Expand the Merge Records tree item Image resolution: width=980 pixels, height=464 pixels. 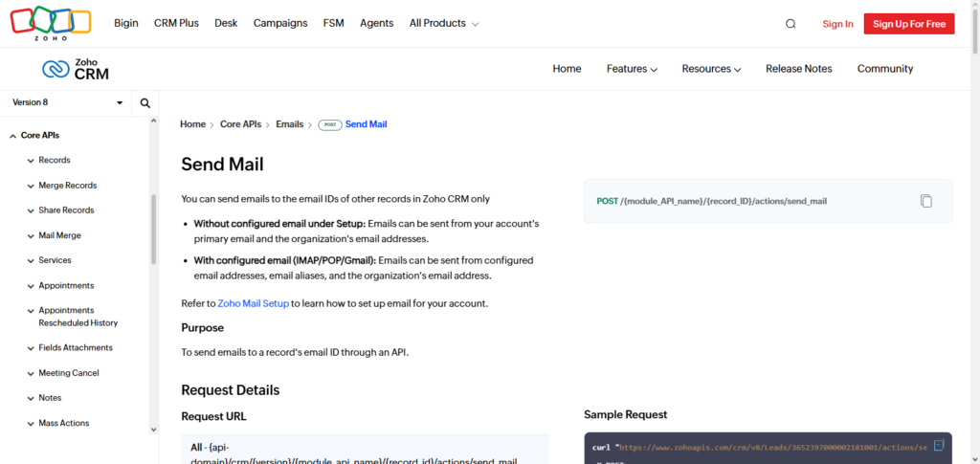[31, 187]
